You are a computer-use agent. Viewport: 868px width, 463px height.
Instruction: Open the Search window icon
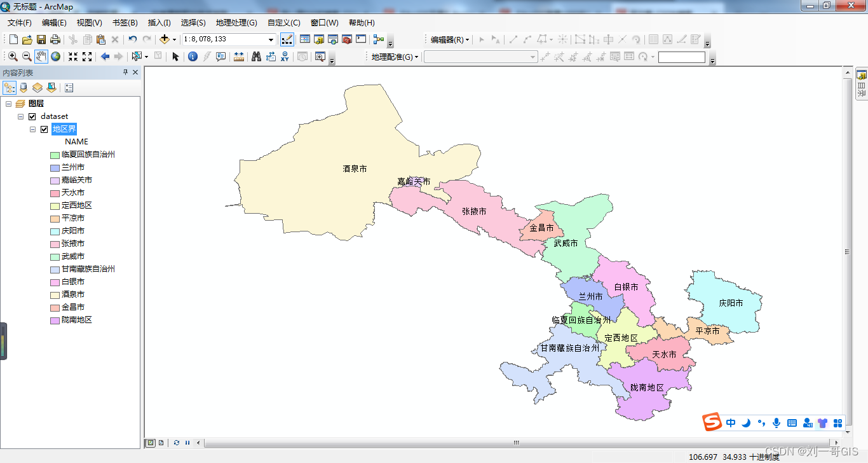(333, 39)
